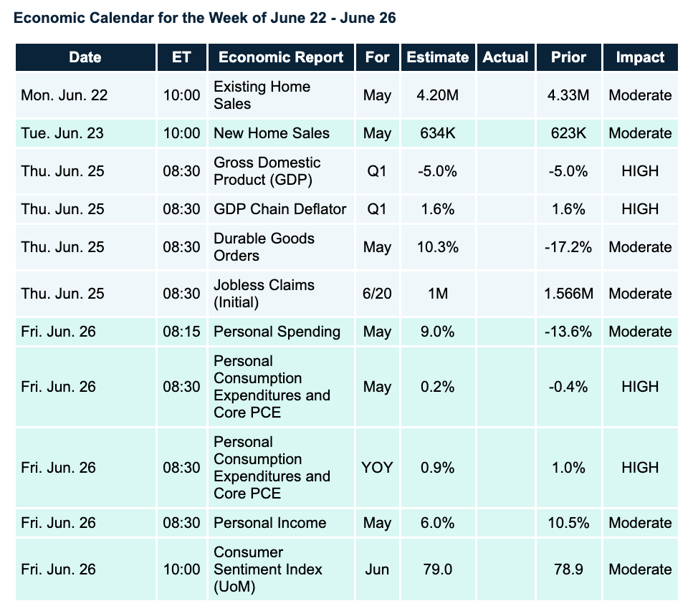Image resolution: width=693 pixels, height=616 pixels.
Task: Click the 1.566M prior jobless claims value
Action: click(x=568, y=294)
